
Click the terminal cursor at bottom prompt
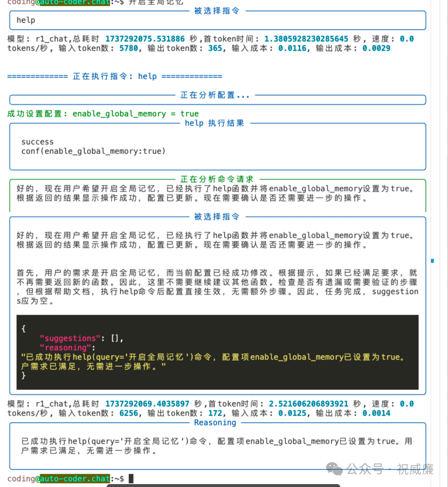click(131, 478)
